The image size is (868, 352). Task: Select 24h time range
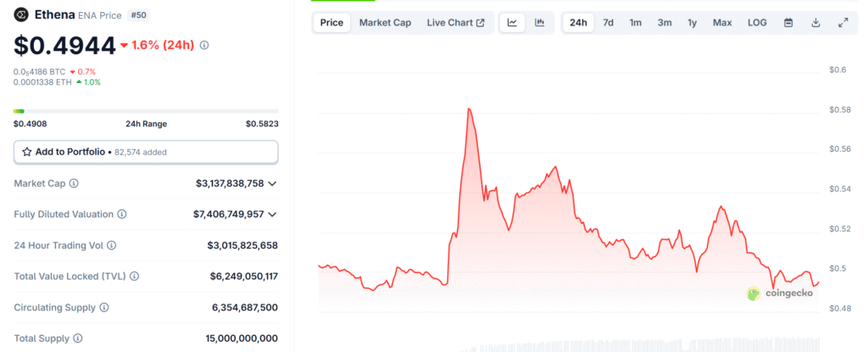(x=578, y=23)
